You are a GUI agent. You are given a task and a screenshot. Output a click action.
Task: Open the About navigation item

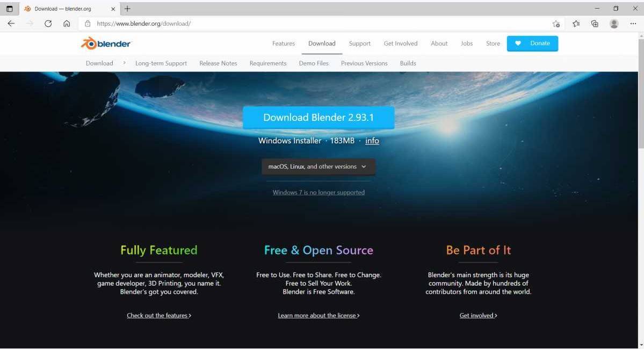pyautogui.click(x=439, y=43)
